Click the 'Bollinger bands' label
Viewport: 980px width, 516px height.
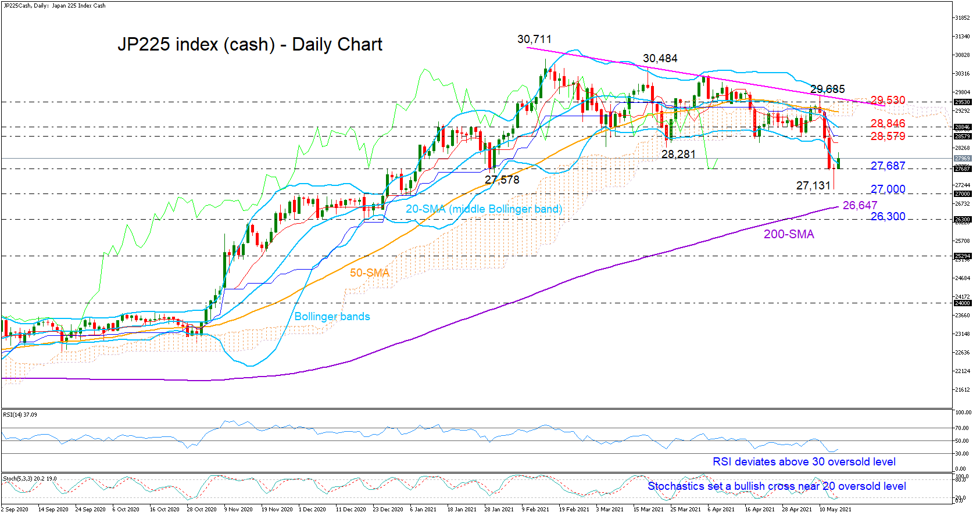click(332, 317)
